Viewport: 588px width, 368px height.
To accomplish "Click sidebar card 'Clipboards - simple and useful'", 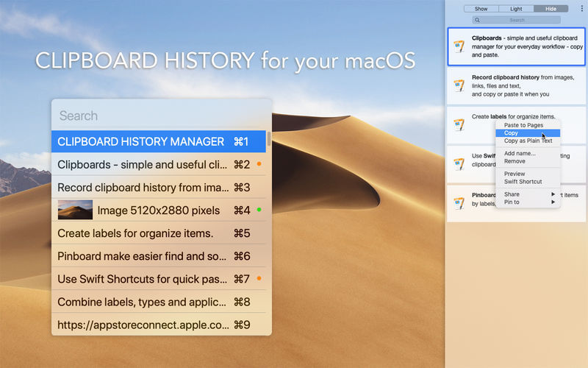I will [517, 46].
